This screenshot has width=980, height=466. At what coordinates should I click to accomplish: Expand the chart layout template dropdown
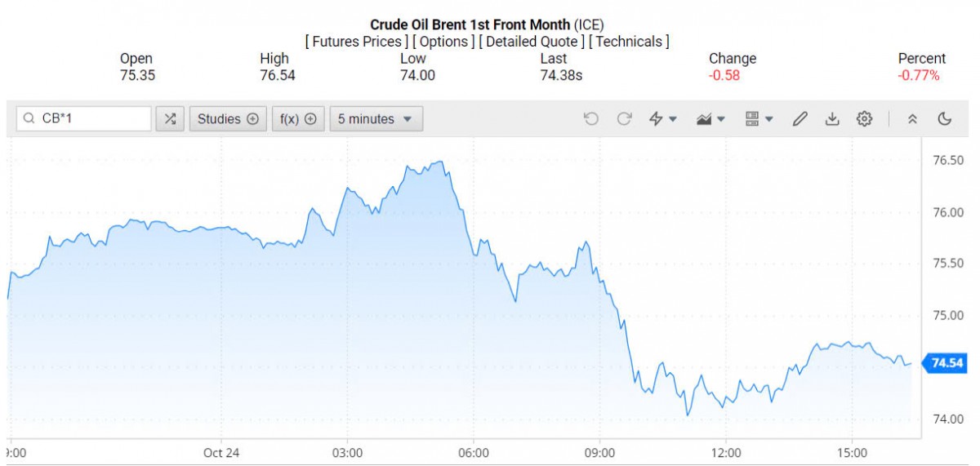coord(759,119)
